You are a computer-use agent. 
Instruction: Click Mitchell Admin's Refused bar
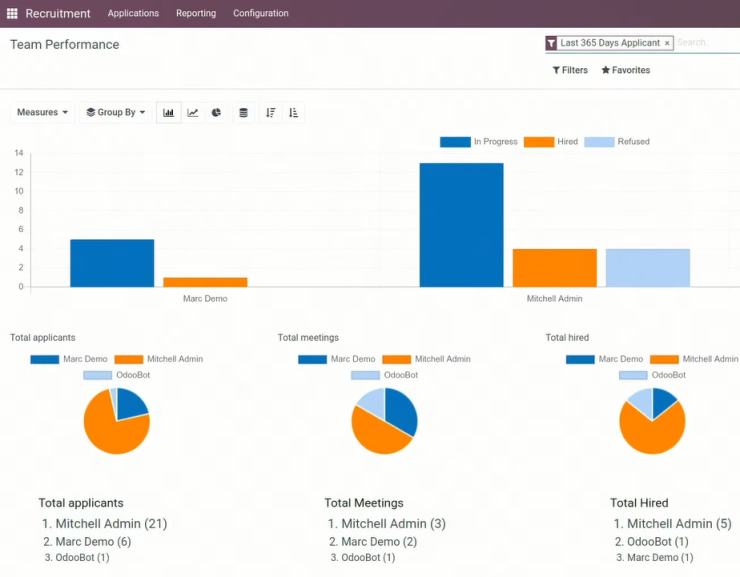(648, 268)
